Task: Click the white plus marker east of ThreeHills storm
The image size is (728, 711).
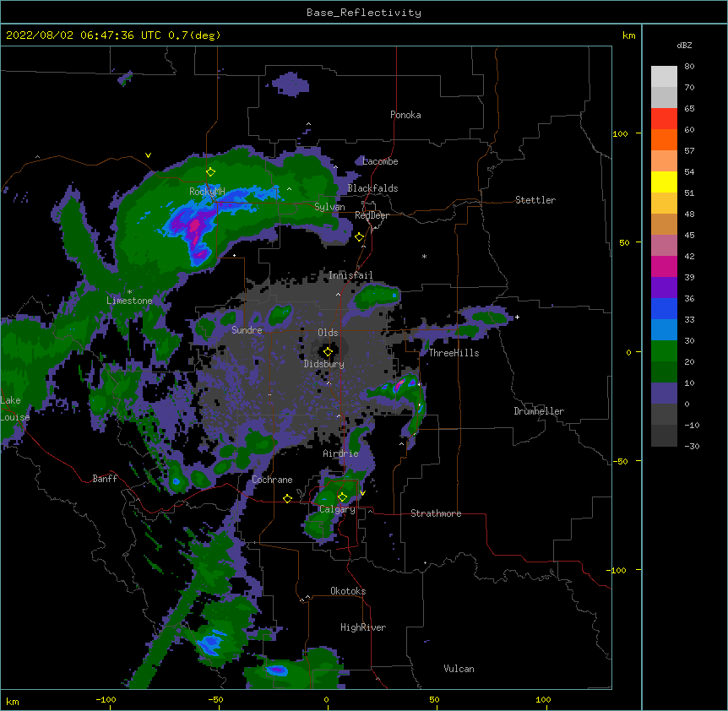Action: point(517,317)
